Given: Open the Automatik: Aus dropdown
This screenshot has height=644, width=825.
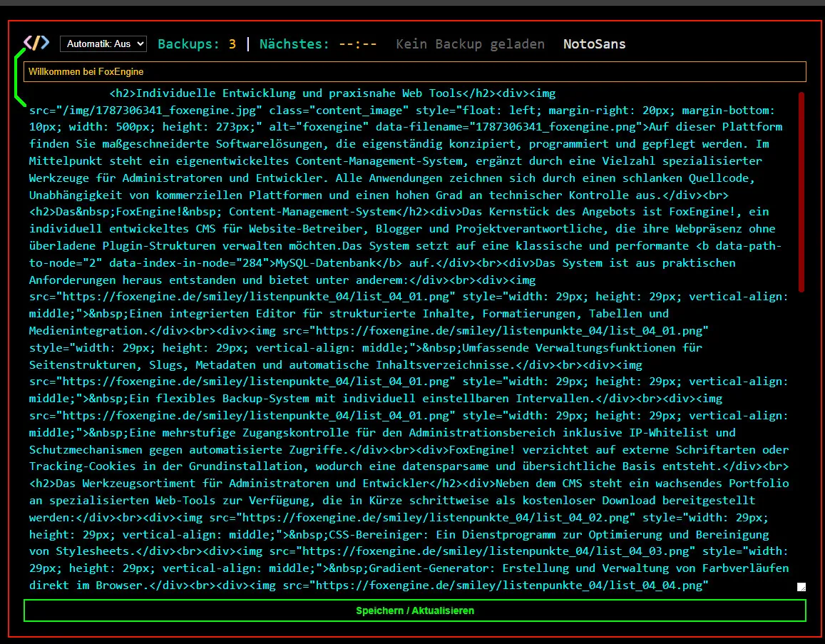Looking at the screenshot, I should tap(103, 44).
